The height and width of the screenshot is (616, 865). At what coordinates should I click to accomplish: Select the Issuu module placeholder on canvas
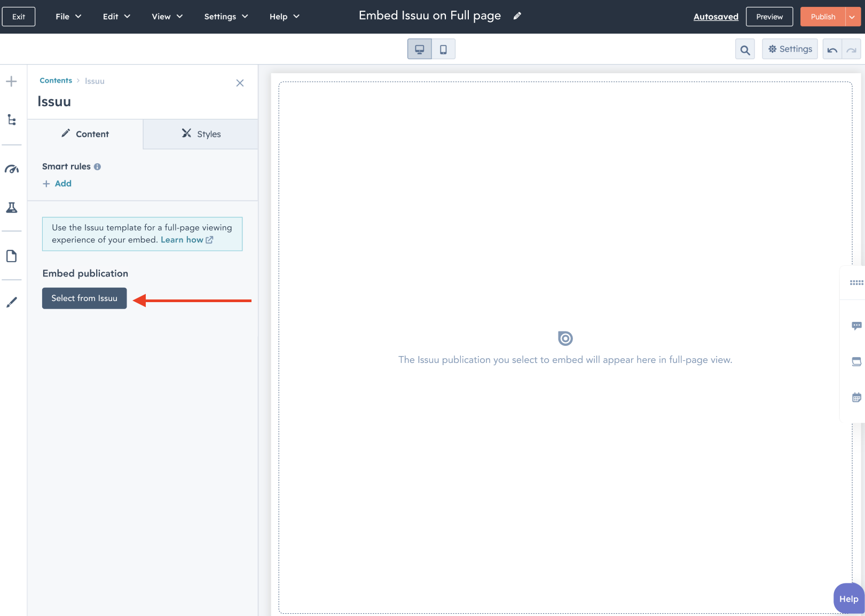(565, 348)
